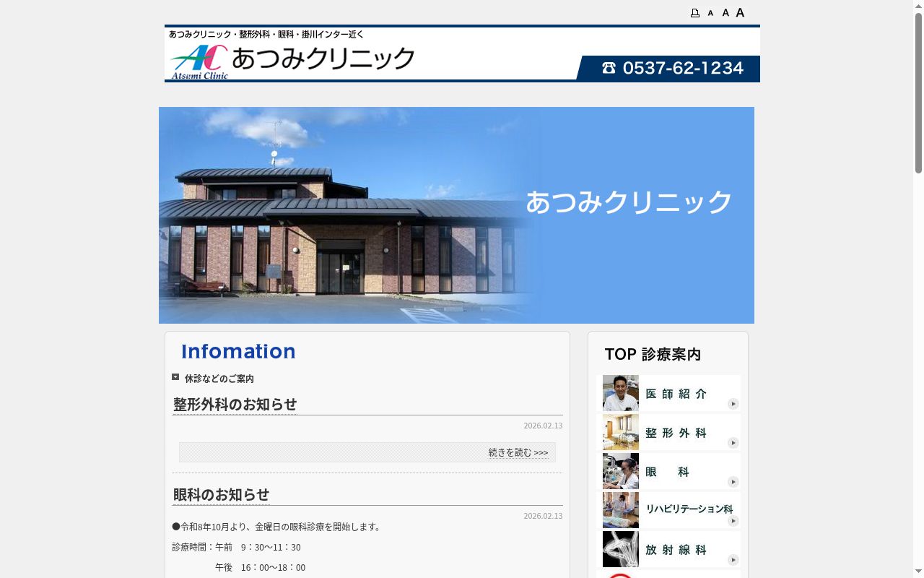Click the arrow icon on 放射線科
This screenshot has height=578, width=924.
tap(733, 560)
